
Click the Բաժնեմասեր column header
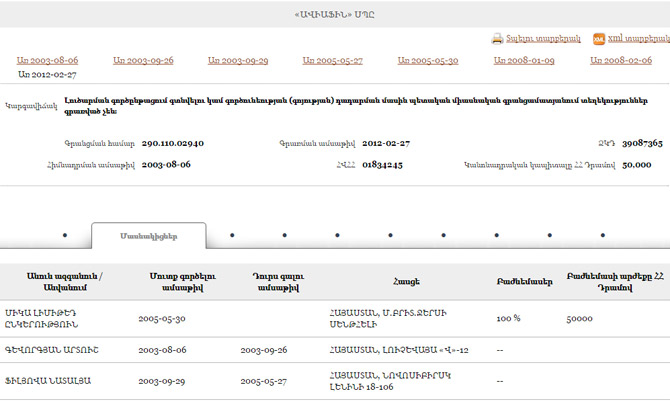524,282
